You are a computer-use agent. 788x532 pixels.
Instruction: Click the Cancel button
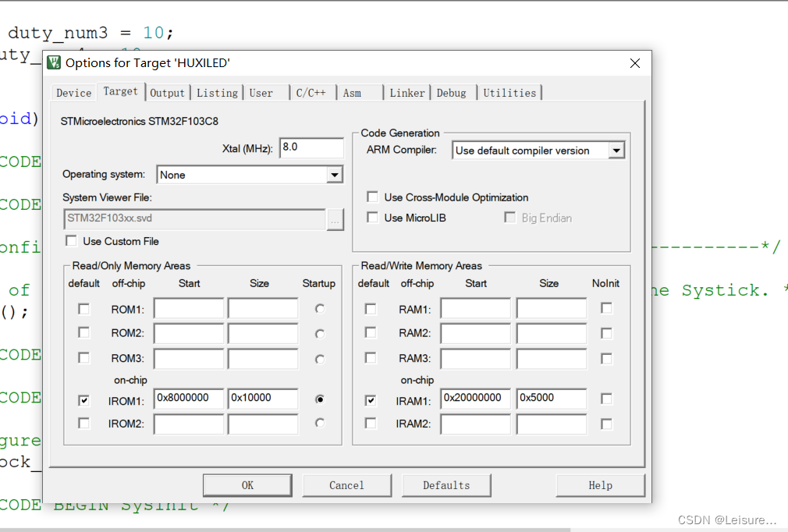point(346,485)
